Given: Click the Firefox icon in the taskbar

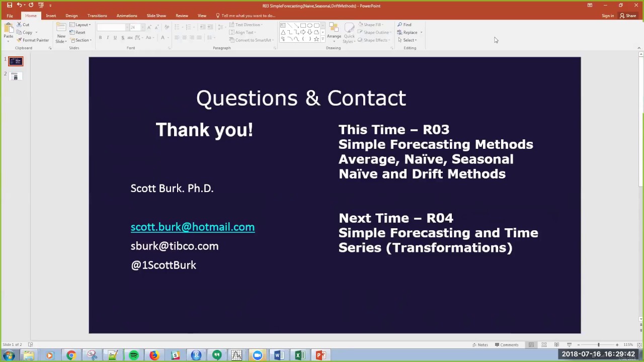Looking at the screenshot, I should (154, 355).
